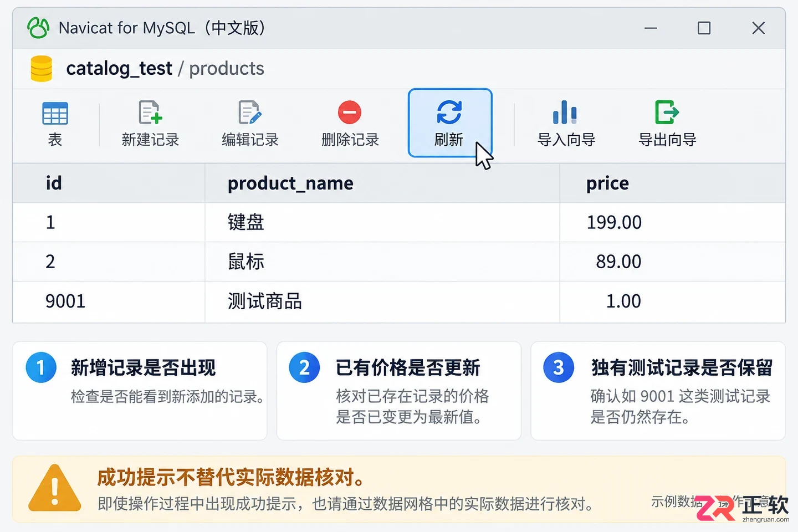Select the 测试商品 product name cell
Image resolution: width=798 pixels, height=532 pixels.
pos(382,301)
